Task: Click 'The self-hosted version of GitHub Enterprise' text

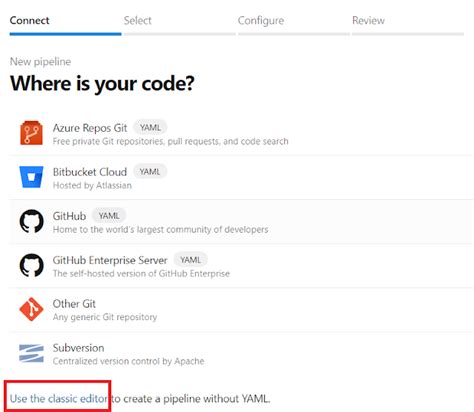Action: click(141, 273)
